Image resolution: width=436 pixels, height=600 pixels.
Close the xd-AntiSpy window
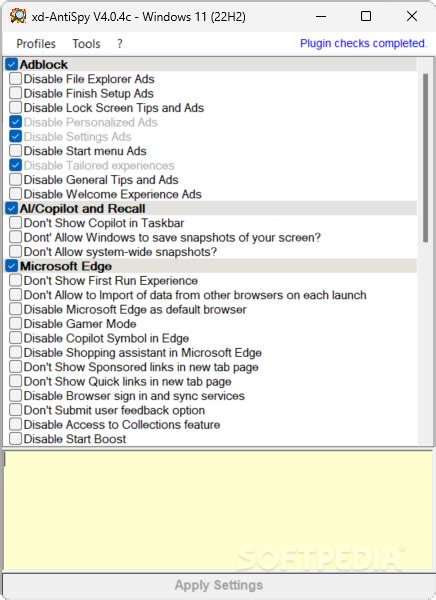coord(412,16)
